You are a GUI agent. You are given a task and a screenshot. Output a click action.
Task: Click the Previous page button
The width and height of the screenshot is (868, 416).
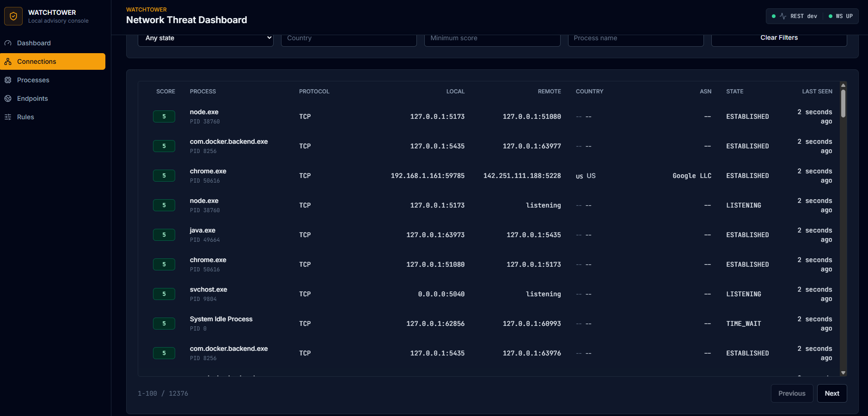click(x=792, y=393)
